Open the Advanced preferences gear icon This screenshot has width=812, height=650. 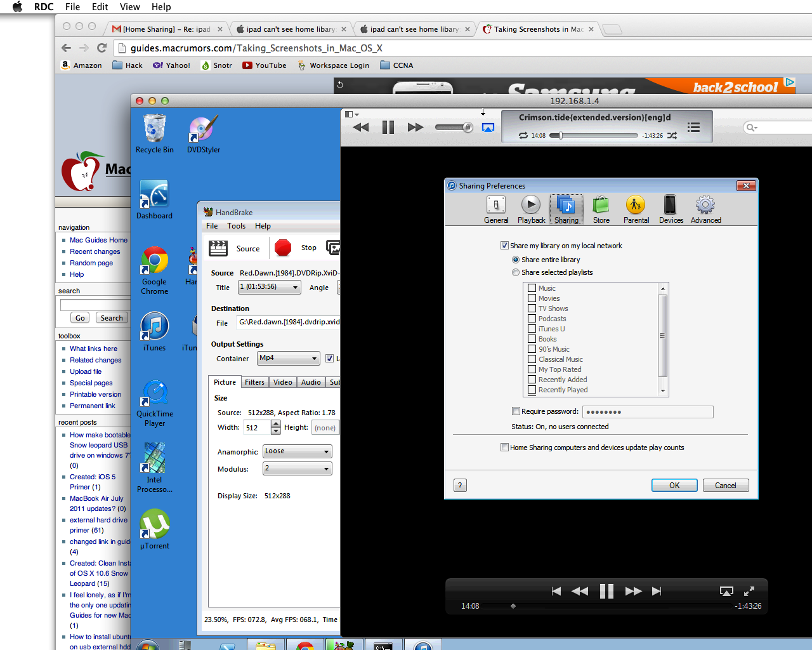(705, 204)
